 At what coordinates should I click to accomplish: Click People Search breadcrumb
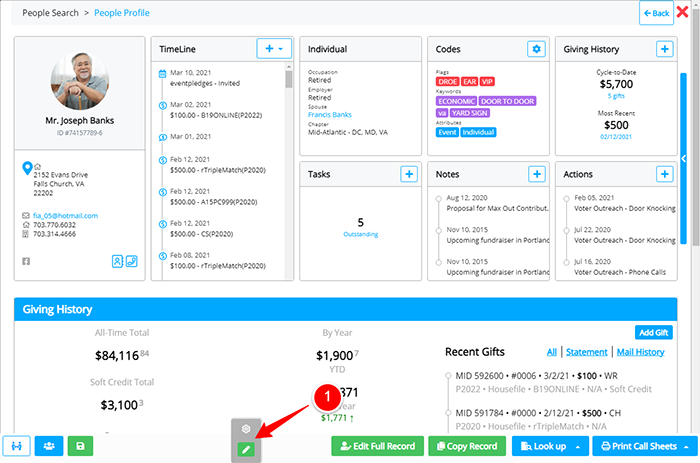coord(50,13)
